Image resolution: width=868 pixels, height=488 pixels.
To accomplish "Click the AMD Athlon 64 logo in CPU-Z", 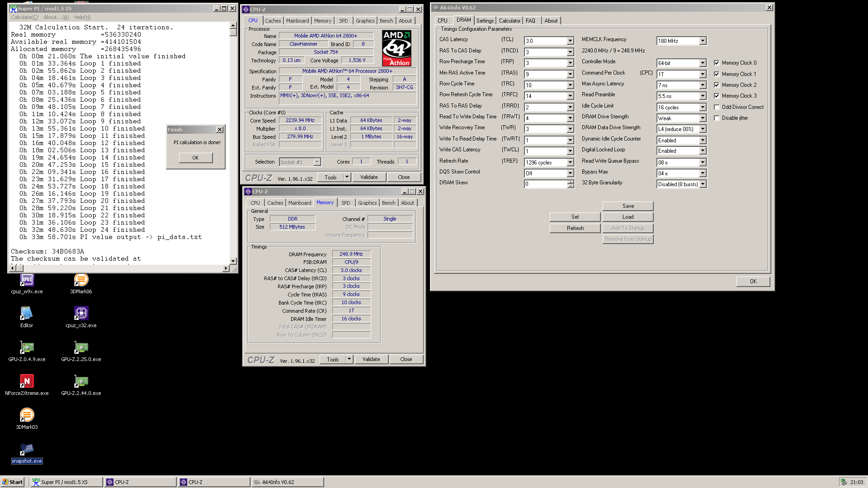I will click(396, 48).
